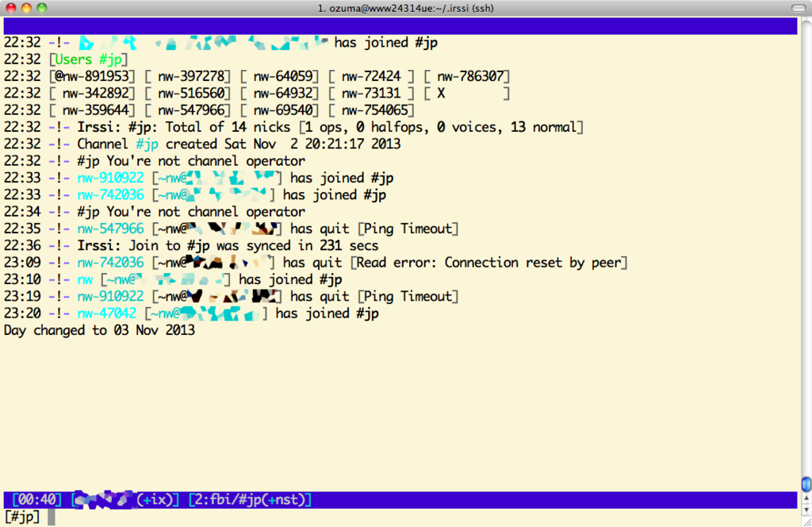Click the [#jp] input prompt line

click(400, 517)
